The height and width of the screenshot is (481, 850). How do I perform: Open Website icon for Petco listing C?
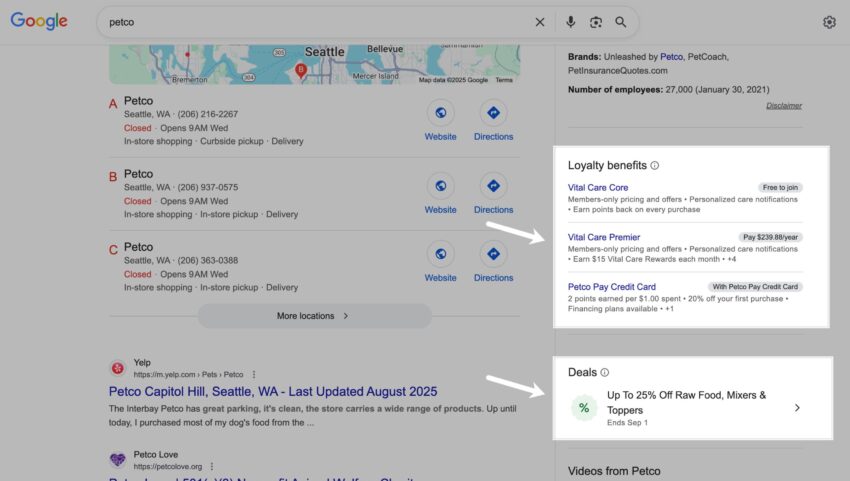click(440, 254)
